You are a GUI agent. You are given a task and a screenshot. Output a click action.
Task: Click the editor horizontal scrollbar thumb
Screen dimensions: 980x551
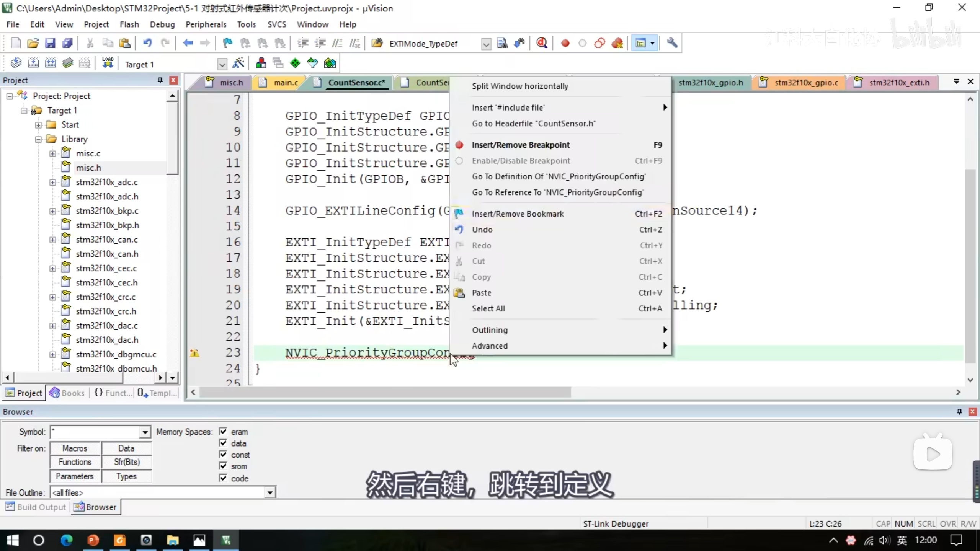tap(385, 392)
